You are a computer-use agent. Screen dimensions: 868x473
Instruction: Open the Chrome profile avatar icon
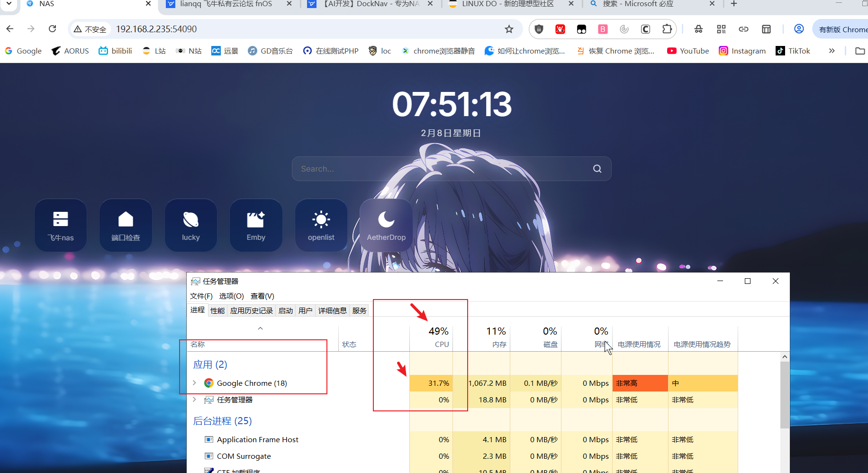point(799,29)
